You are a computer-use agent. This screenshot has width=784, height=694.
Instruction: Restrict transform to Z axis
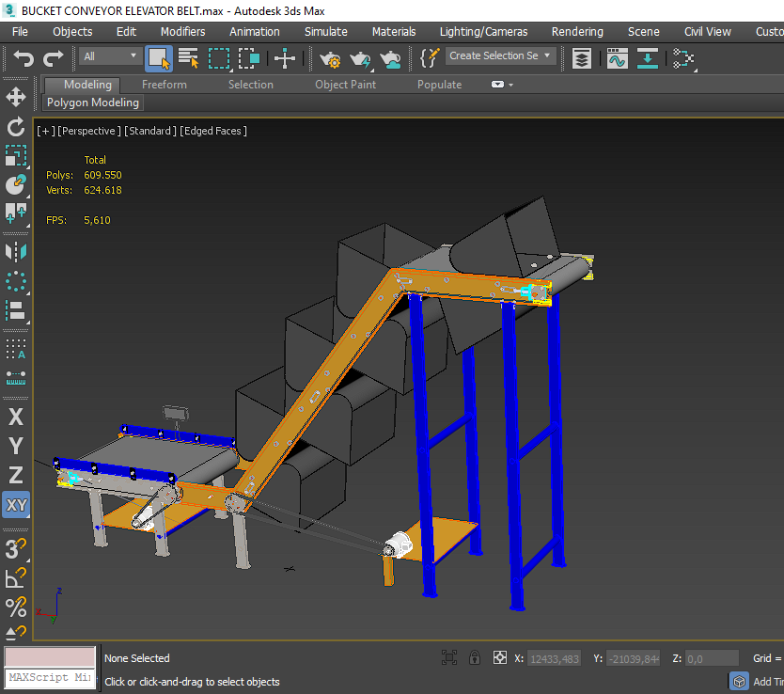[x=15, y=475]
